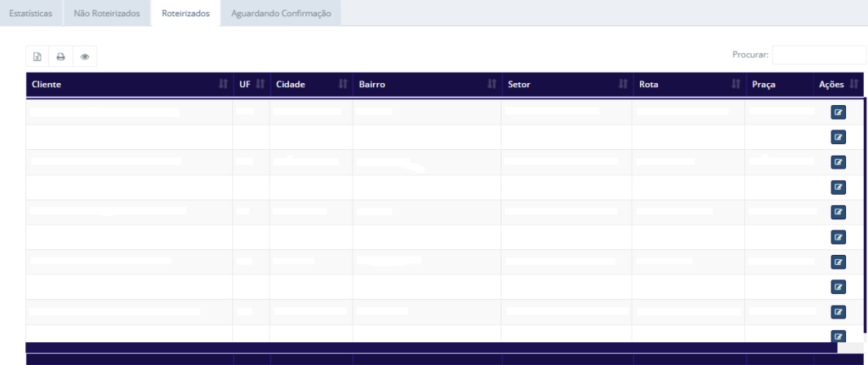Click the horizontal scrollbar below the table

coord(431,347)
